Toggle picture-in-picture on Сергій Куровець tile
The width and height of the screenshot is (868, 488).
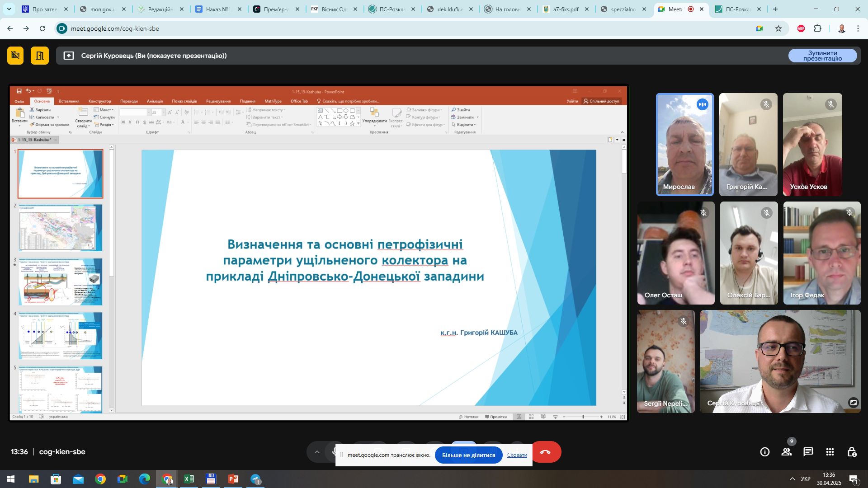tap(853, 403)
